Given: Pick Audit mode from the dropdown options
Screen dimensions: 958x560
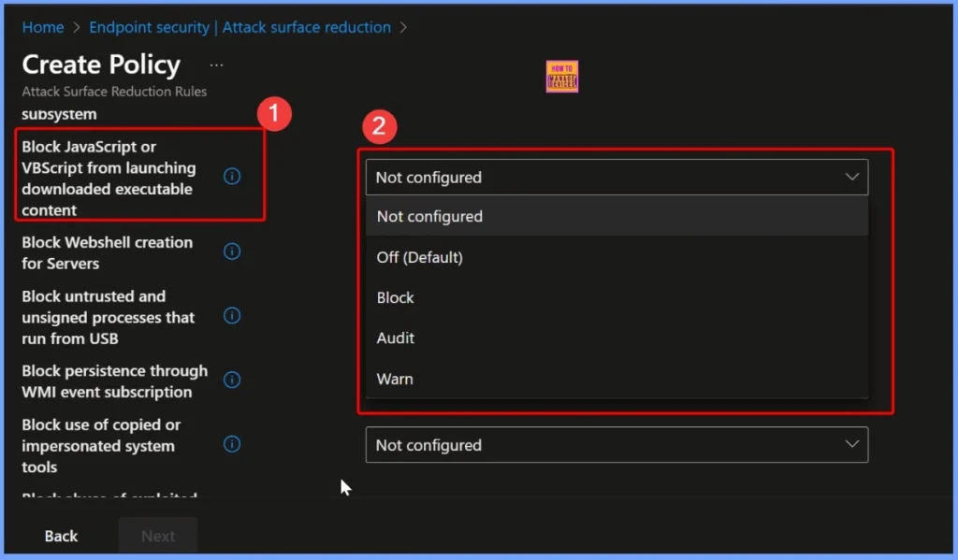Looking at the screenshot, I should pyautogui.click(x=395, y=338).
